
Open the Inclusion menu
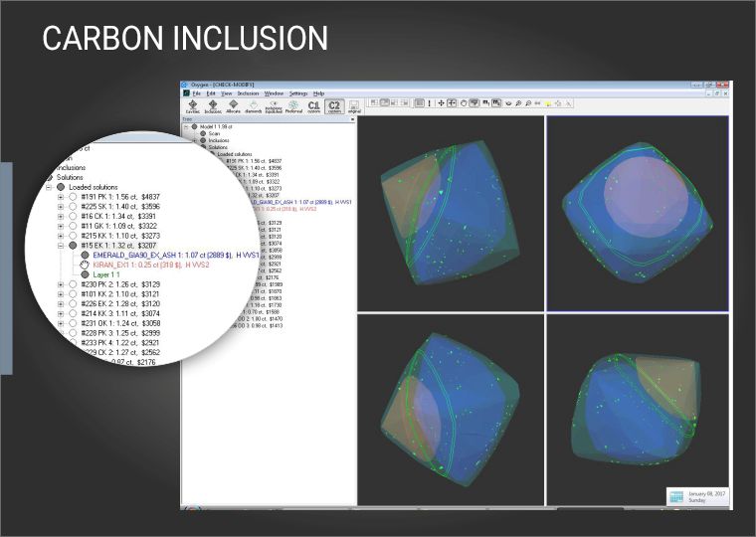pos(248,92)
